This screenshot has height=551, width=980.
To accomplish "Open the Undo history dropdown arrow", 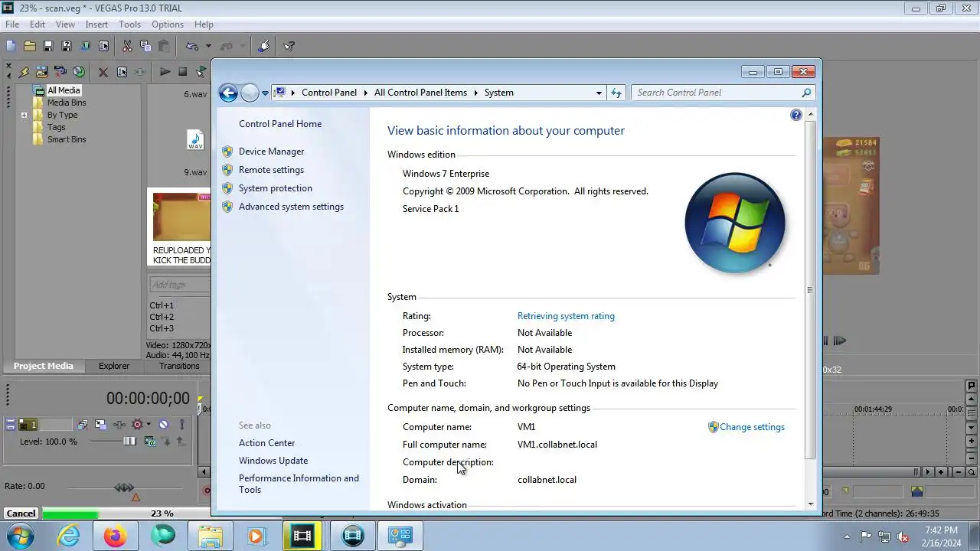I will tap(208, 46).
